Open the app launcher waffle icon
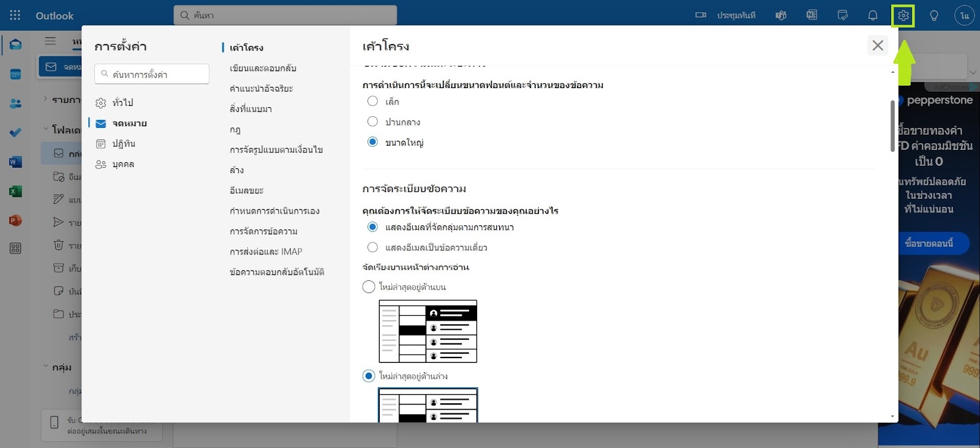980x448 pixels. coord(15,15)
